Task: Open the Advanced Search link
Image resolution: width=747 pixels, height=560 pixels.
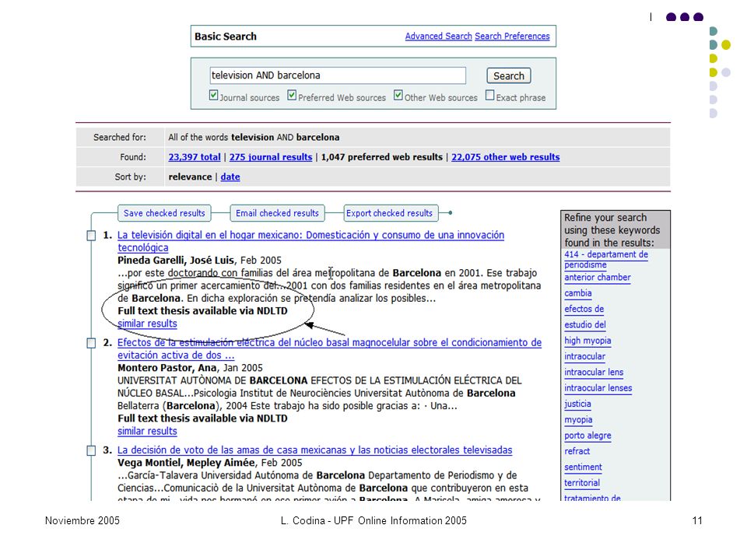Action: [438, 37]
